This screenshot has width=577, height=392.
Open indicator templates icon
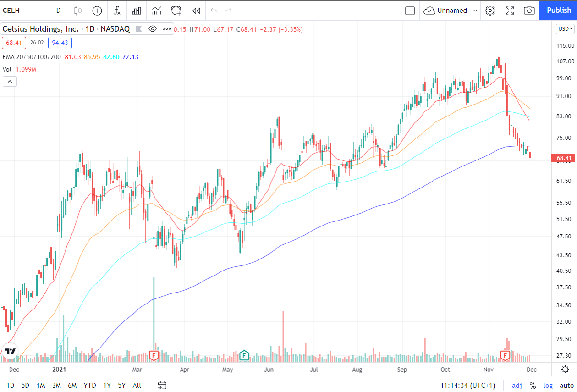(157, 10)
